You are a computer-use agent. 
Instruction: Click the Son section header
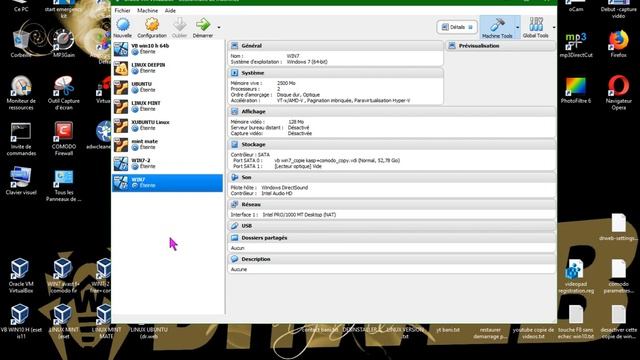392,177
